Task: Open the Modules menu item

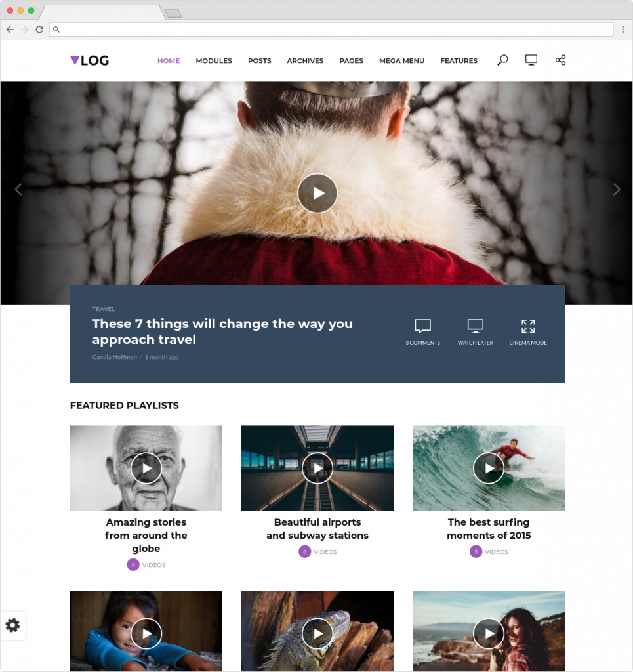Action: coord(214,61)
